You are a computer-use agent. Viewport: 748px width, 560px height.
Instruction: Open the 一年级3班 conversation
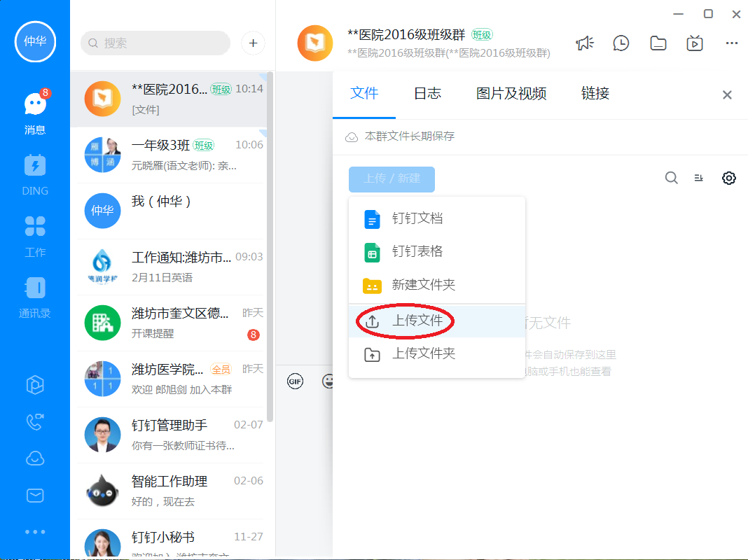169,155
